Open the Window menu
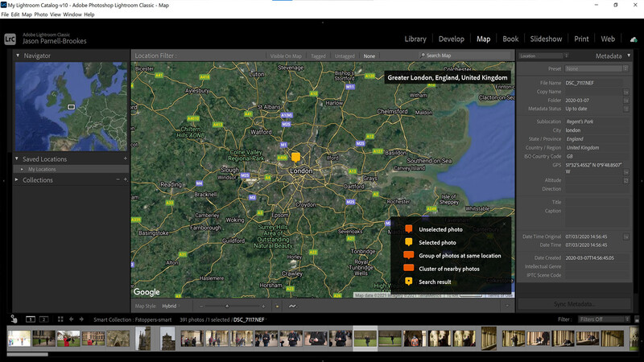This screenshot has width=644, height=362. (x=72, y=14)
